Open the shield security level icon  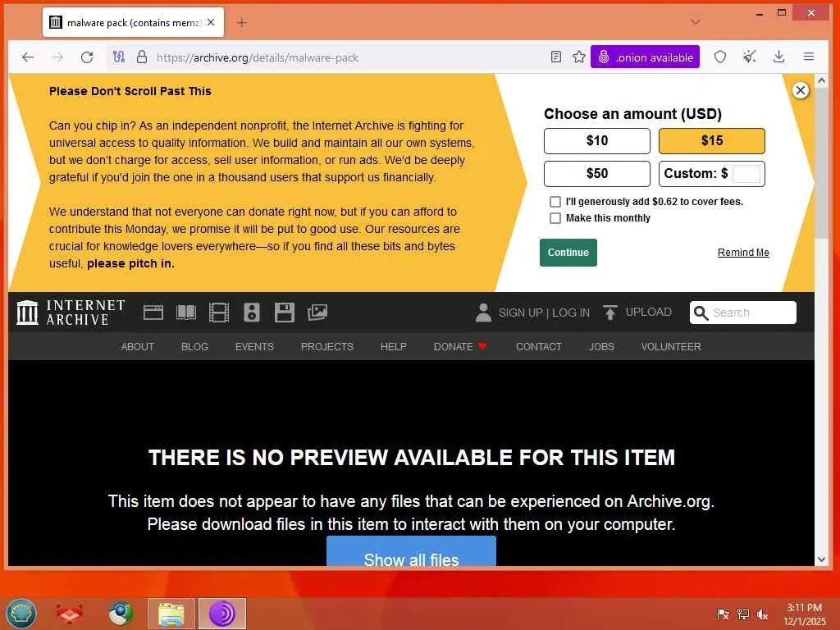(720, 57)
